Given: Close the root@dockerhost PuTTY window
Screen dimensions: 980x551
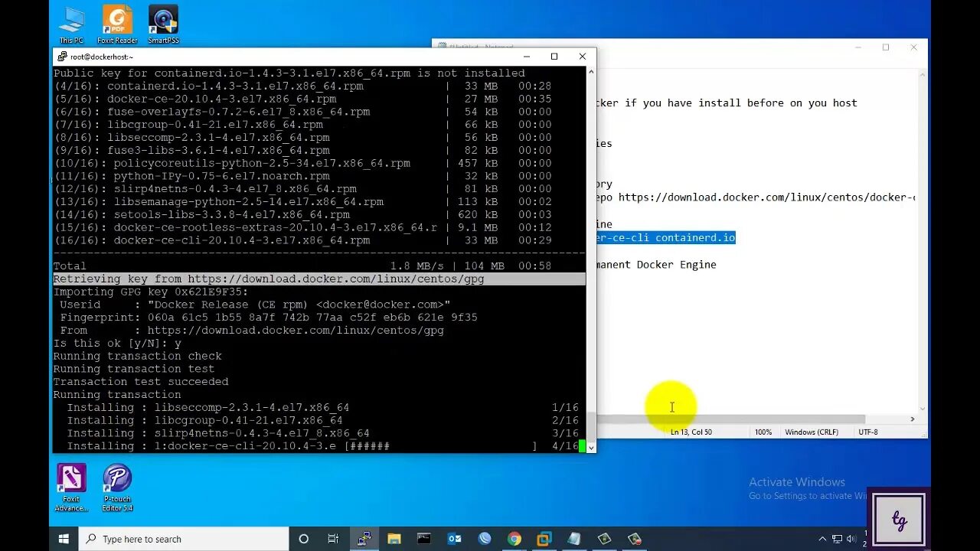Looking at the screenshot, I should click(x=582, y=57).
